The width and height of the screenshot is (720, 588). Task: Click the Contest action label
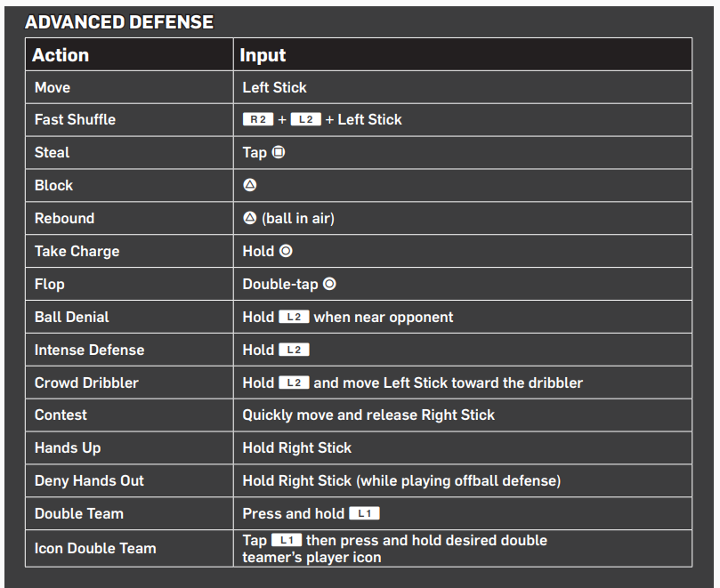tap(61, 415)
